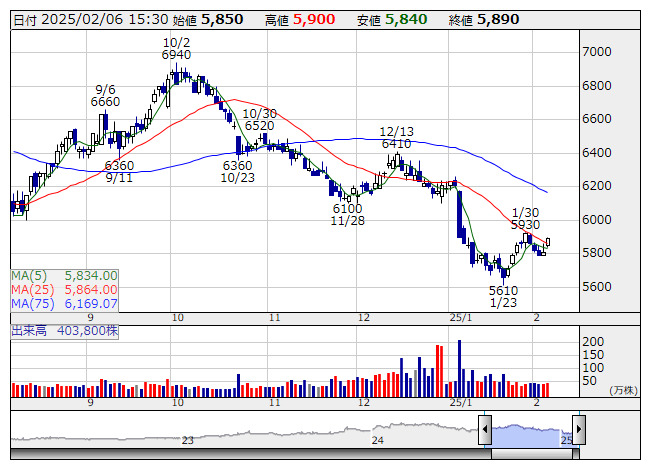
Task: Click the 200 volume axis label
Action: pyautogui.click(x=593, y=342)
